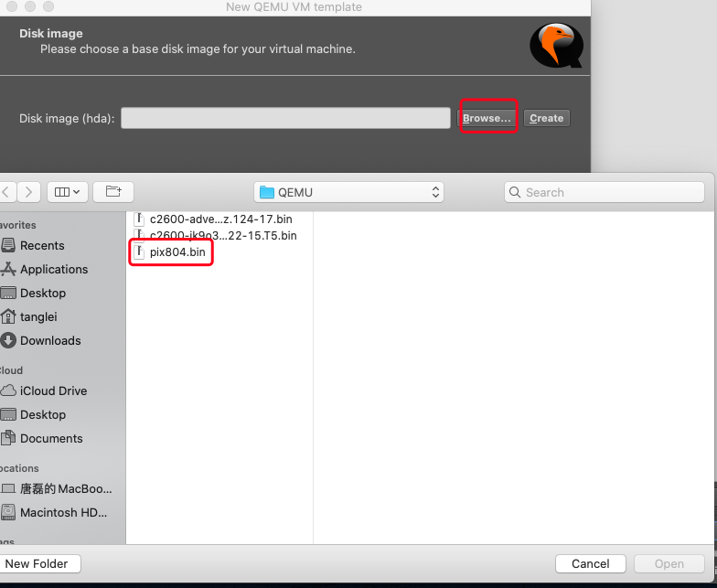Click the Documents icon in sidebar
Screen dimensions: 717x588
8,437
